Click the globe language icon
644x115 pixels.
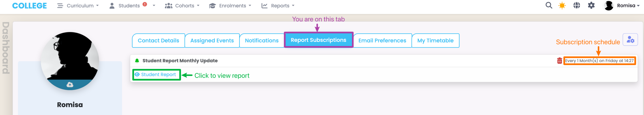coord(577,6)
